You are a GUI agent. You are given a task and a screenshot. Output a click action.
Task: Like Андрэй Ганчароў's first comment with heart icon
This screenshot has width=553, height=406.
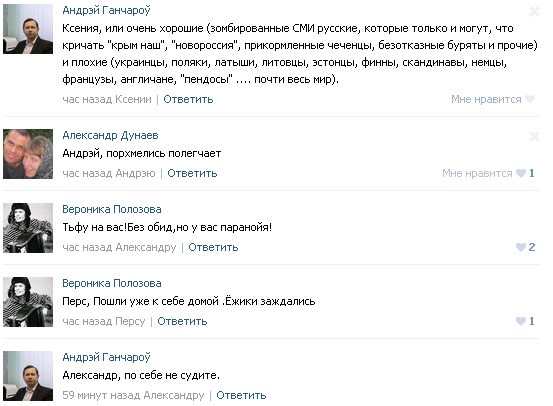click(530, 99)
